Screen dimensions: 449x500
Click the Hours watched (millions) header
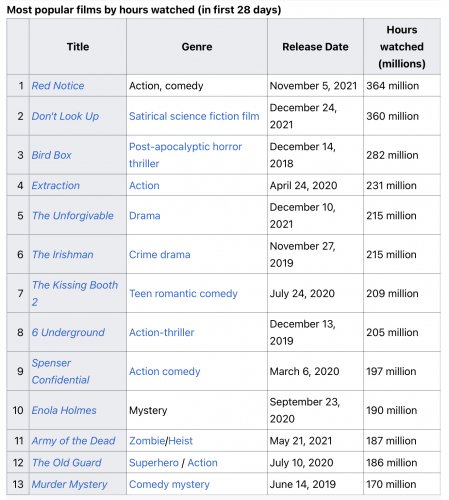pos(402,47)
